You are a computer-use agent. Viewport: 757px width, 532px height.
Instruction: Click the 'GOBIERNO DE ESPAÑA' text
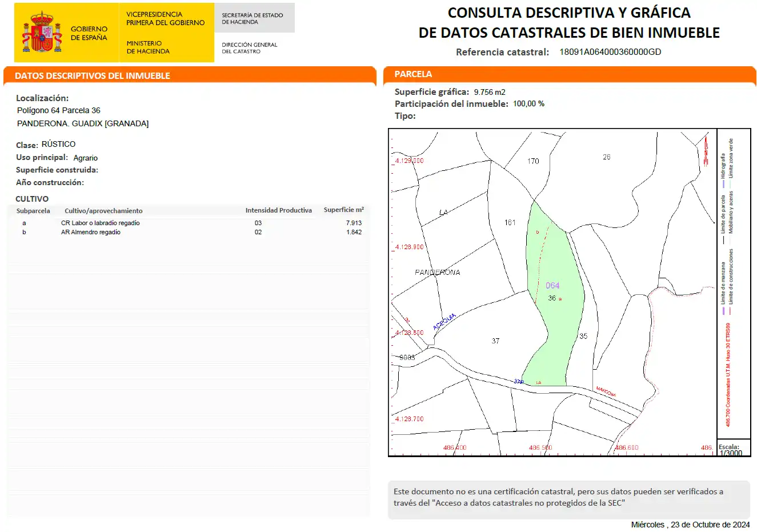tap(89, 33)
